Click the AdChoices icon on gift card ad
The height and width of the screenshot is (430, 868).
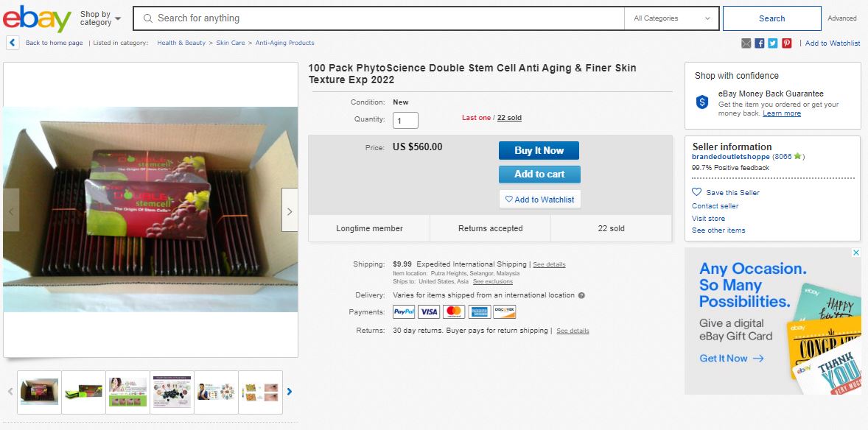click(856, 252)
